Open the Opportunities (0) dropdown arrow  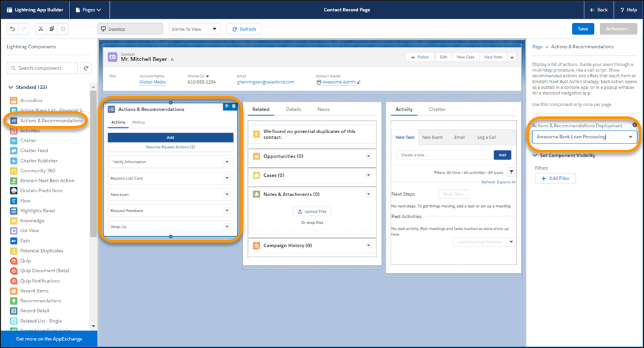click(x=368, y=156)
